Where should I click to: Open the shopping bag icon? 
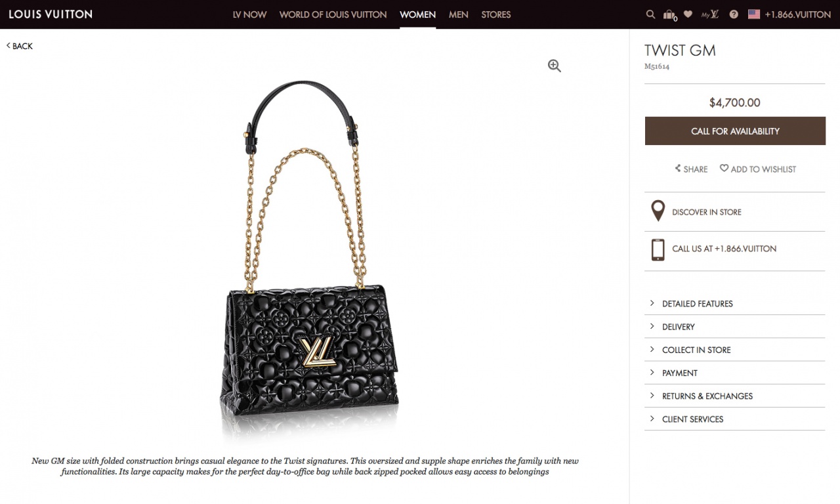(x=669, y=14)
